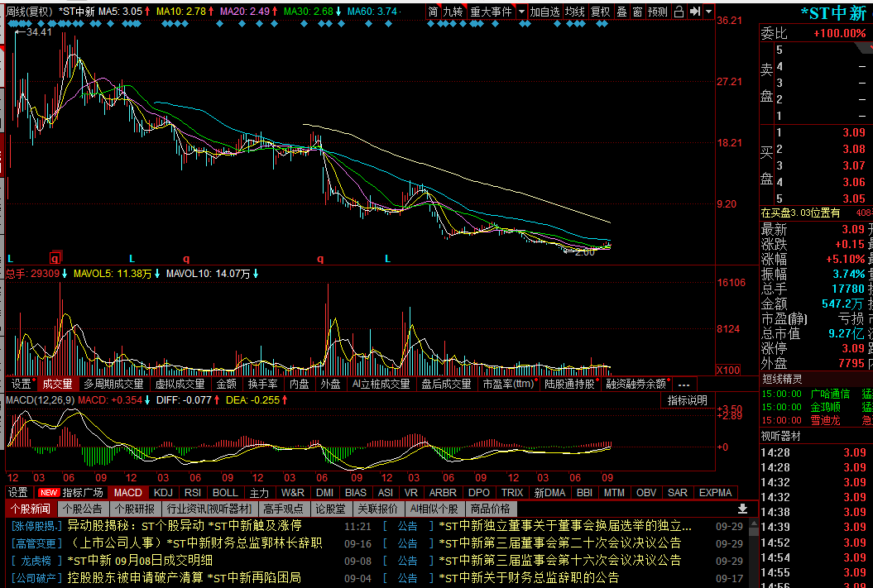Open the 个股新闻 news tab
Viewport: 873px width, 588px height.
coord(30,509)
